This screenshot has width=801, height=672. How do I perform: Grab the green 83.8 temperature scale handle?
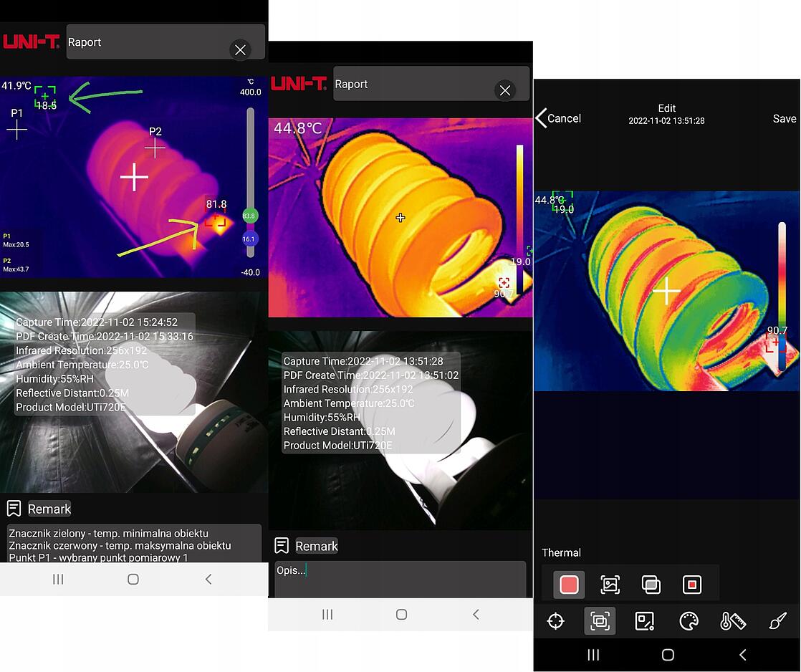(249, 216)
